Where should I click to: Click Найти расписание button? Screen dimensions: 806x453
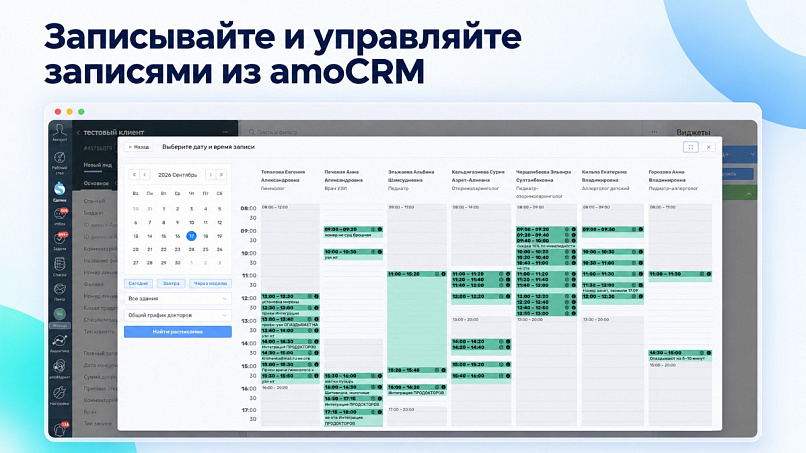tap(177, 332)
